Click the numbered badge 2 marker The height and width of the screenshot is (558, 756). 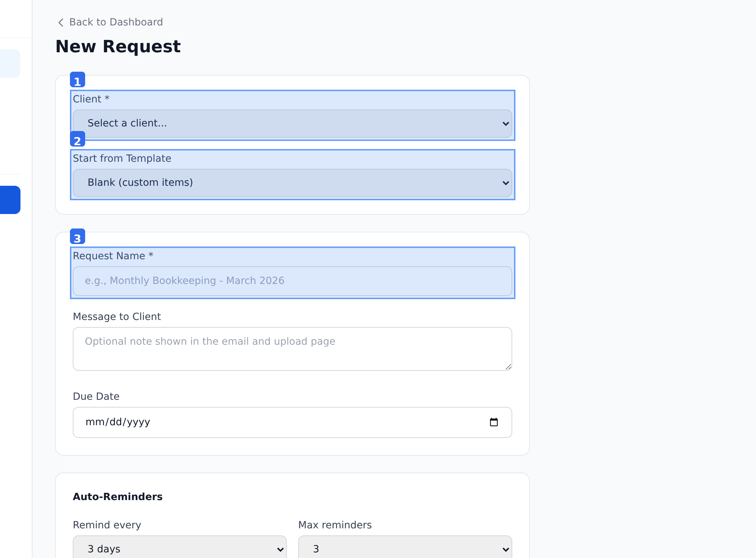pyautogui.click(x=77, y=139)
